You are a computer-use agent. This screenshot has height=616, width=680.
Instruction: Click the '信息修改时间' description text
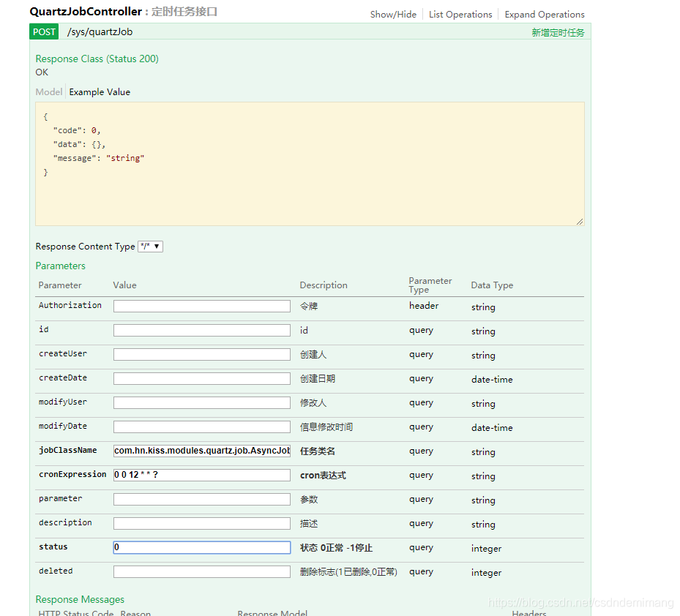(326, 427)
